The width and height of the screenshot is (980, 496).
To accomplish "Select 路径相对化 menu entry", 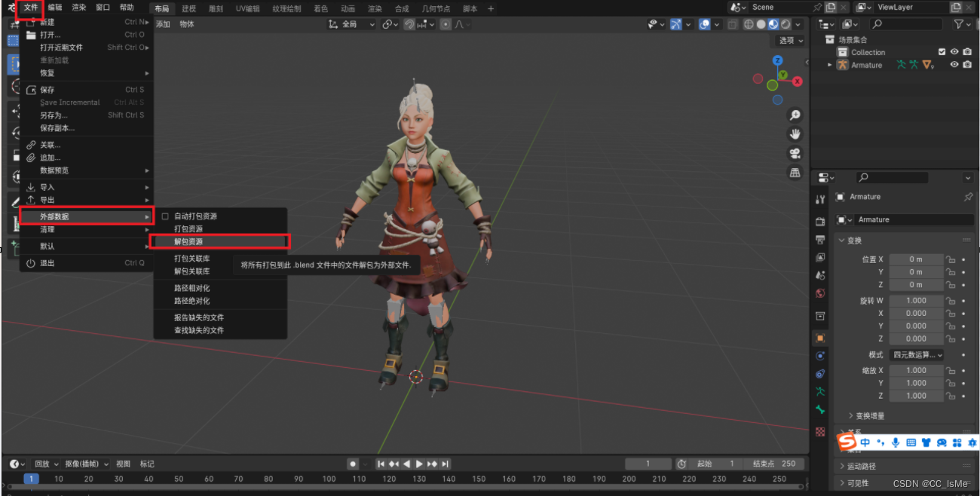I will pyautogui.click(x=220, y=288).
